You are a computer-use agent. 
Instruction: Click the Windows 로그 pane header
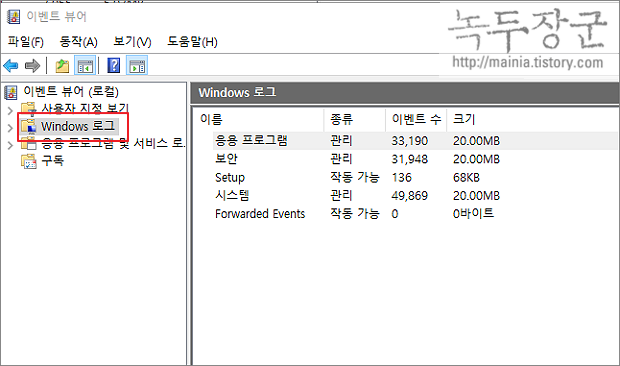point(405,93)
